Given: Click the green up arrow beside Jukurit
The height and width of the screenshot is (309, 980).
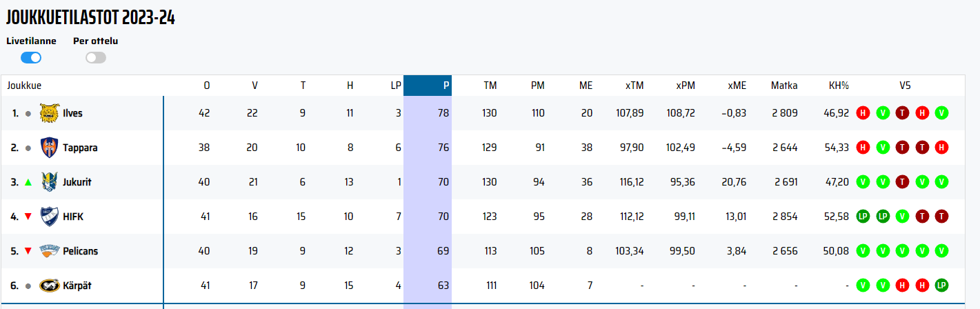Looking at the screenshot, I should pyautogui.click(x=28, y=182).
